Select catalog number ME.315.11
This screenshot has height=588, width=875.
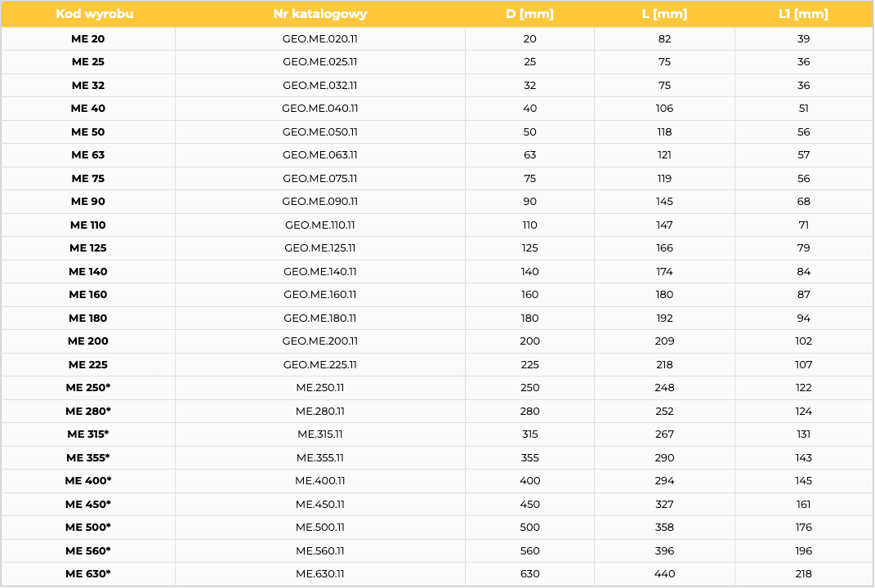(319, 434)
